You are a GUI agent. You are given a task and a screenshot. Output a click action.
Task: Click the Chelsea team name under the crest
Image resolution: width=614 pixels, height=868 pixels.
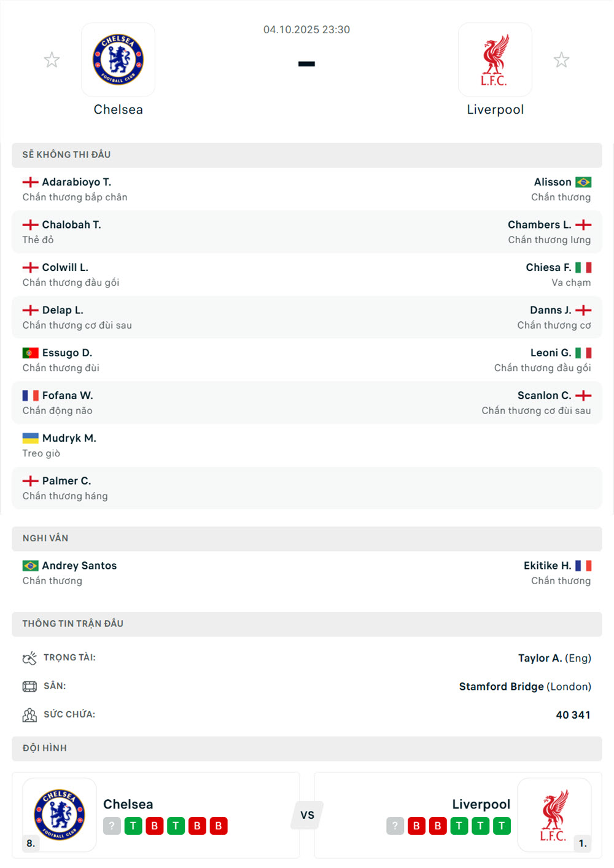118,109
